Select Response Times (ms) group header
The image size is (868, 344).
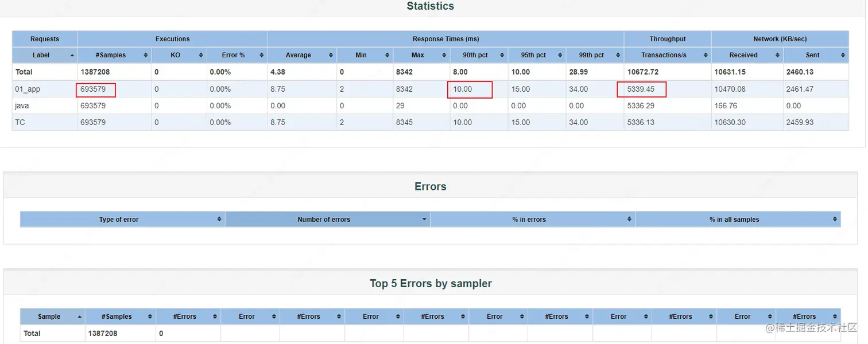(x=445, y=39)
